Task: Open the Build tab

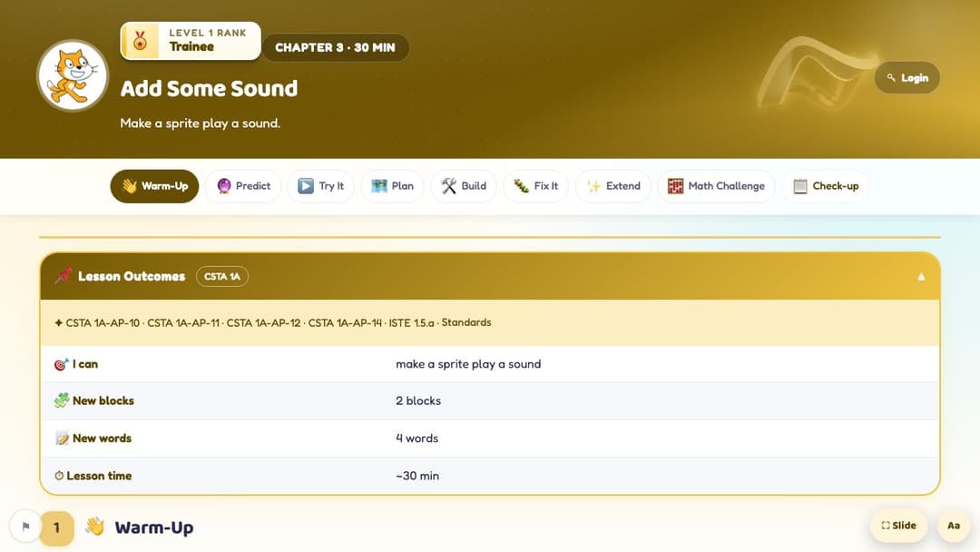Action: (463, 186)
